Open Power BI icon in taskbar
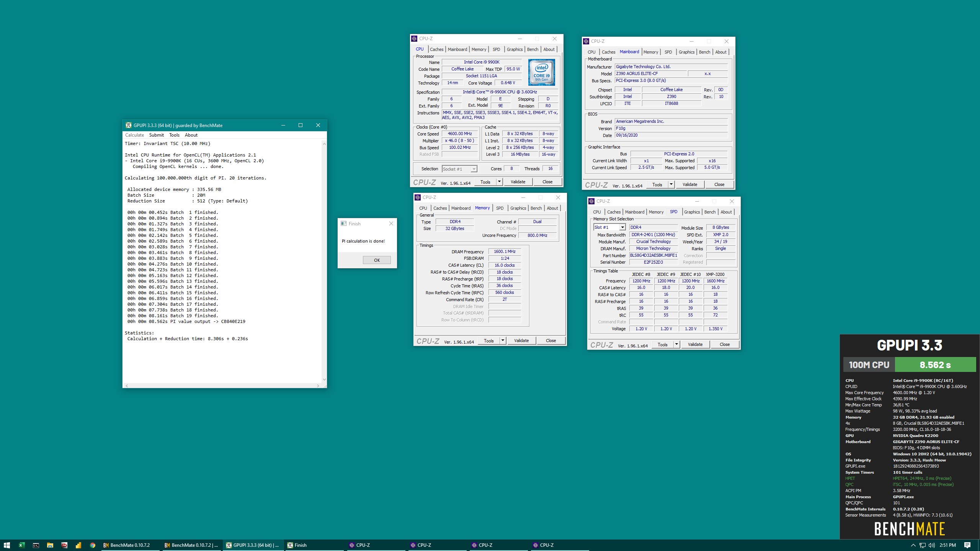Image resolution: width=980 pixels, height=551 pixels. [78, 545]
